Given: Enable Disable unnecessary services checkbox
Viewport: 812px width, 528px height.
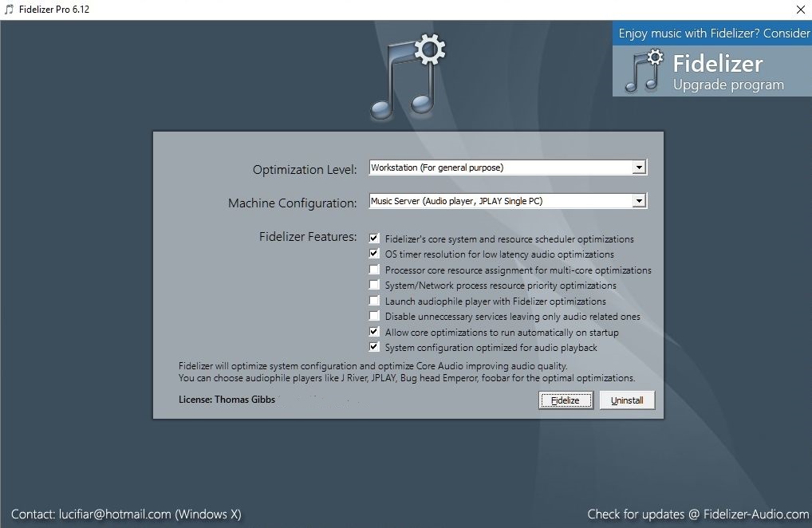Looking at the screenshot, I should pyautogui.click(x=374, y=316).
